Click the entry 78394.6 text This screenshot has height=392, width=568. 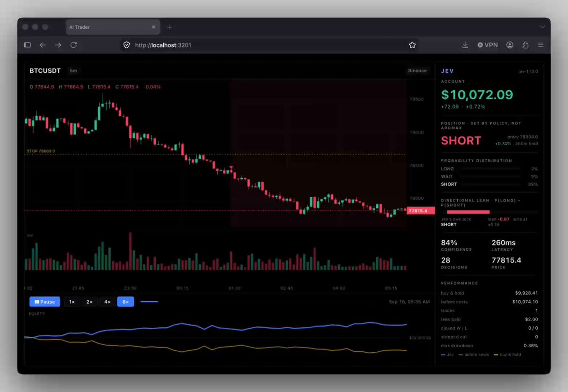pyautogui.click(x=524, y=137)
